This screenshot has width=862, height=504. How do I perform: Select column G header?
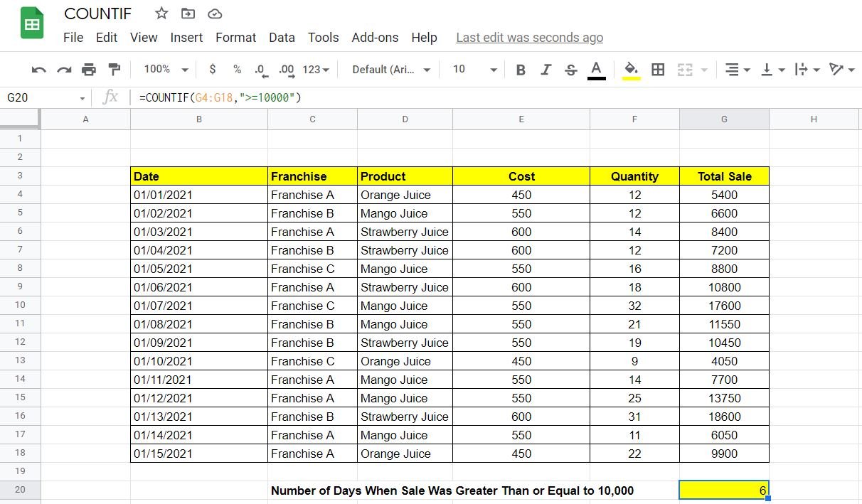click(724, 119)
